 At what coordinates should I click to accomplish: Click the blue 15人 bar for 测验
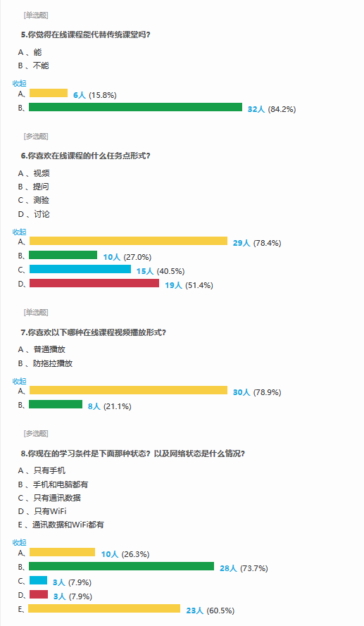(x=80, y=269)
